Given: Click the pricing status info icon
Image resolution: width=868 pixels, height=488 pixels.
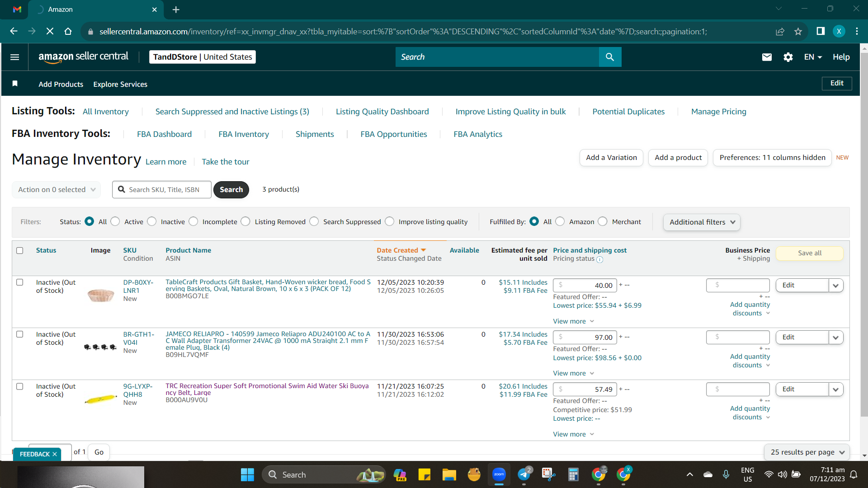Looking at the screenshot, I should pyautogui.click(x=600, y=259).
